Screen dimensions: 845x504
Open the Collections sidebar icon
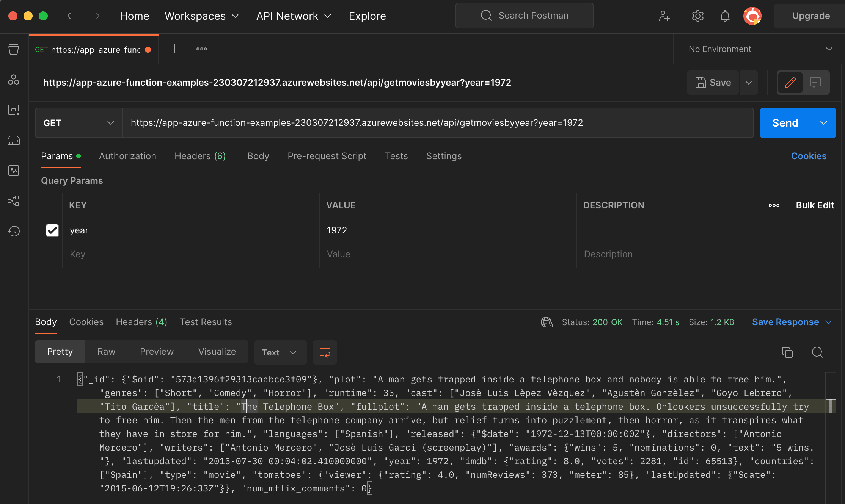coord(14,49)
